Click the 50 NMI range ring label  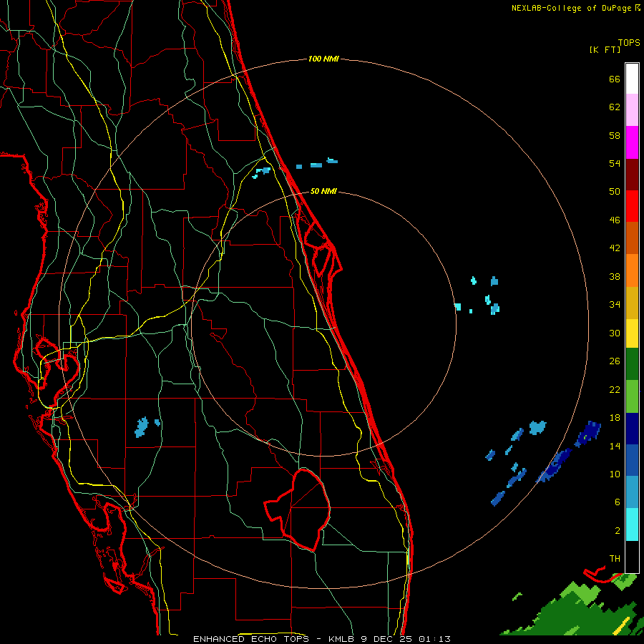[323, 191]
